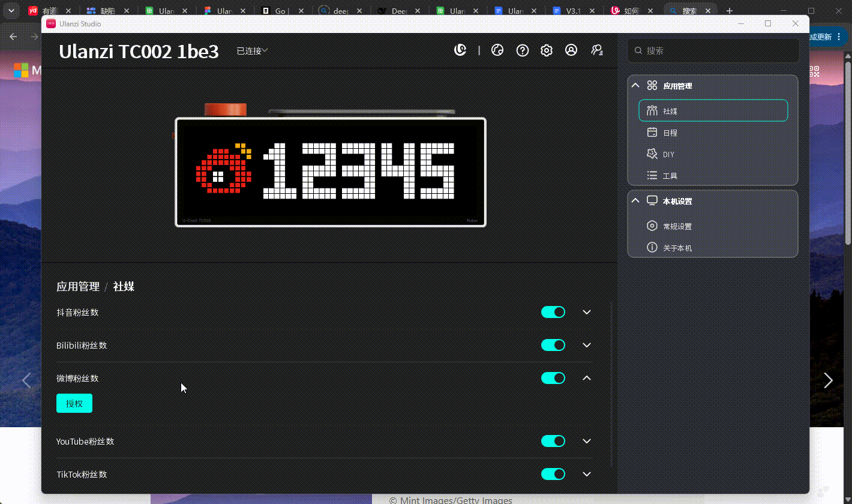Viewport: 852px width, 504px height.
Task: Click the user list management icon
Action: click(597, 50)
